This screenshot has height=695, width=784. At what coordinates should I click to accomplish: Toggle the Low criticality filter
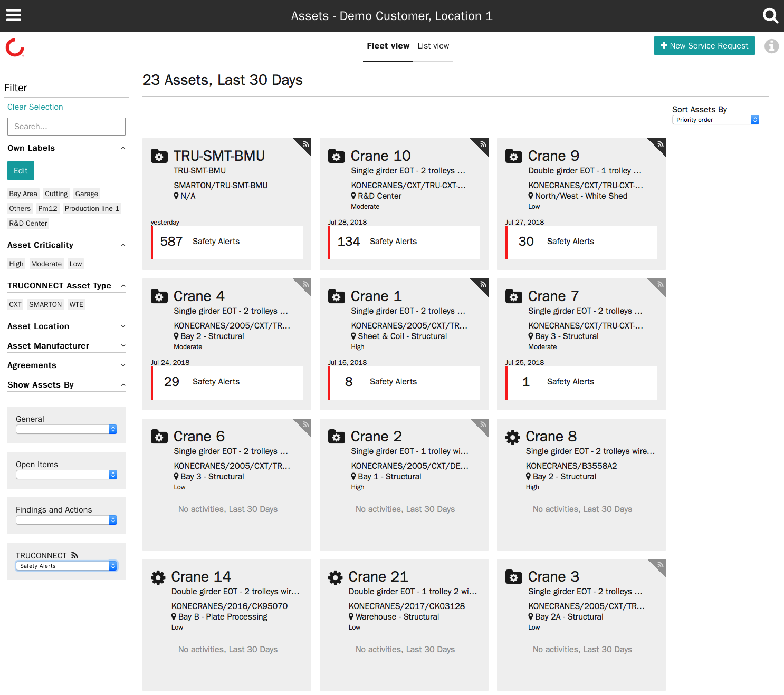tap(76, 264)
